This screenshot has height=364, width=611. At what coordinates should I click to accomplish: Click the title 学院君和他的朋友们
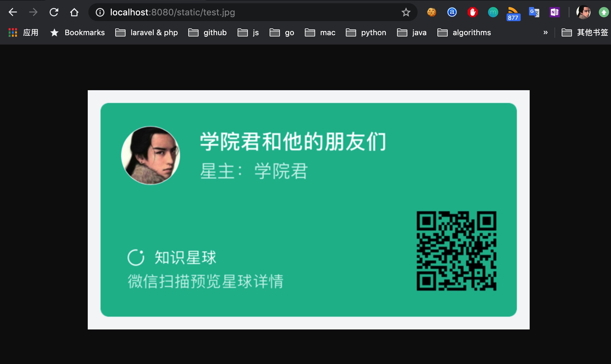(x=293, y=141)
